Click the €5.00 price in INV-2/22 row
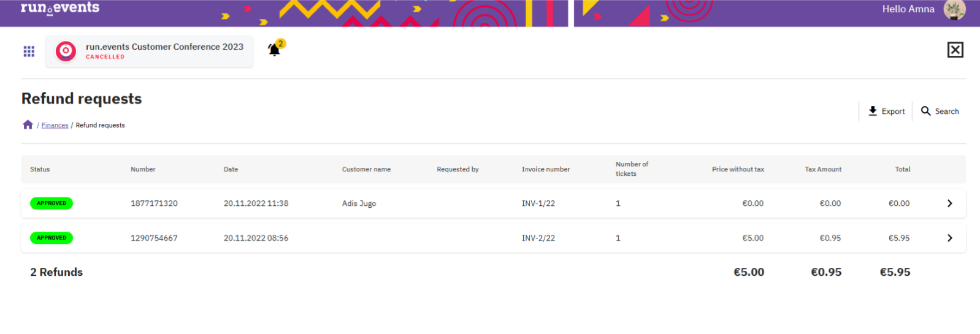Screen dimensions: 980x334 tap(753, 238)
